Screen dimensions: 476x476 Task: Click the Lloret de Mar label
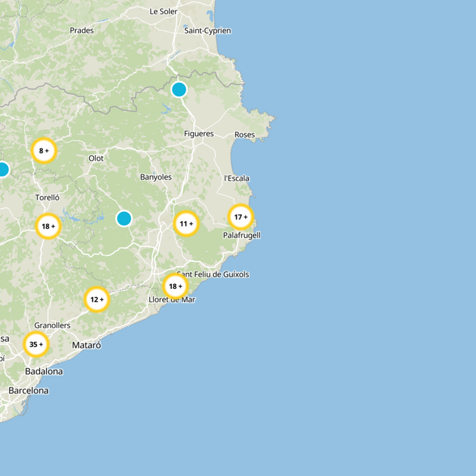(172, 300)
